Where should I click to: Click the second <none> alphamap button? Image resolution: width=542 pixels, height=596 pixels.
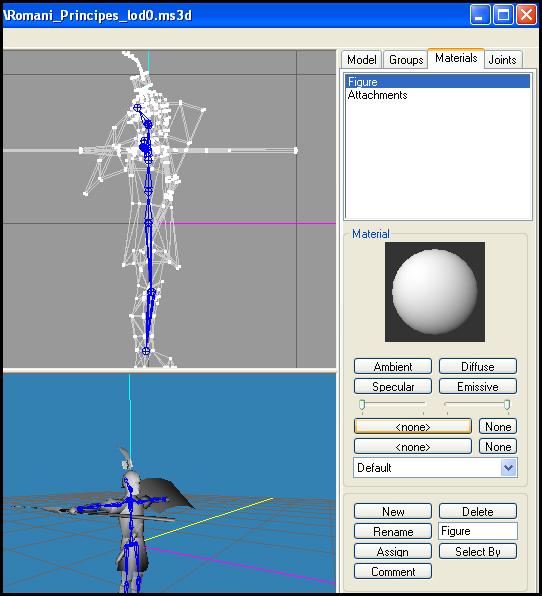pos(413,447)
